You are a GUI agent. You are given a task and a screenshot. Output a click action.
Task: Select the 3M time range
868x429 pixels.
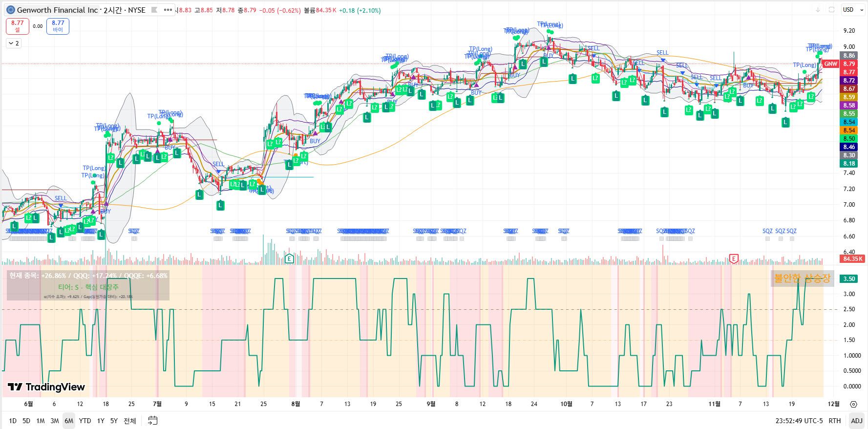[x=54, y=421]
